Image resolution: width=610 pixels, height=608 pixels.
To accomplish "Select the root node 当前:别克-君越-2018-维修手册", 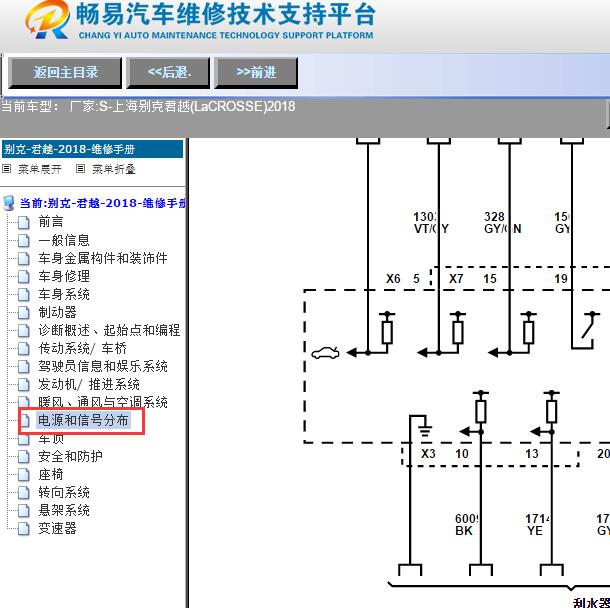I will click(103, 203).
